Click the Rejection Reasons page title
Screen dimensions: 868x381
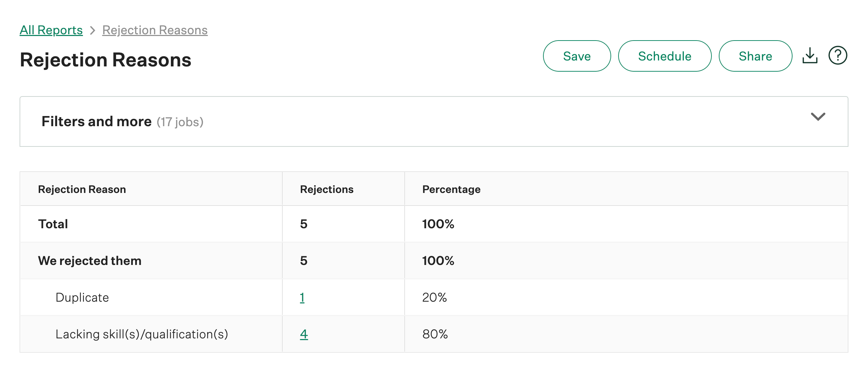coord(105,60)
